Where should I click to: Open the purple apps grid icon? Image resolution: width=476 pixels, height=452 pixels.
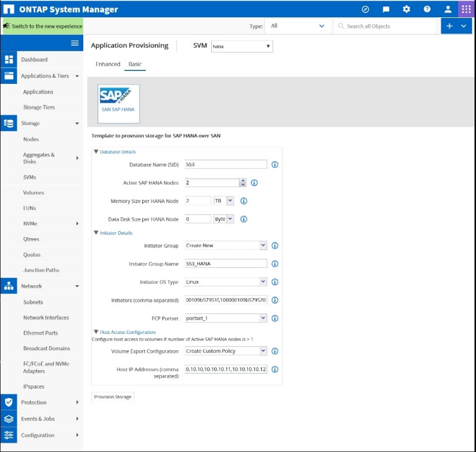pos(466,9)
